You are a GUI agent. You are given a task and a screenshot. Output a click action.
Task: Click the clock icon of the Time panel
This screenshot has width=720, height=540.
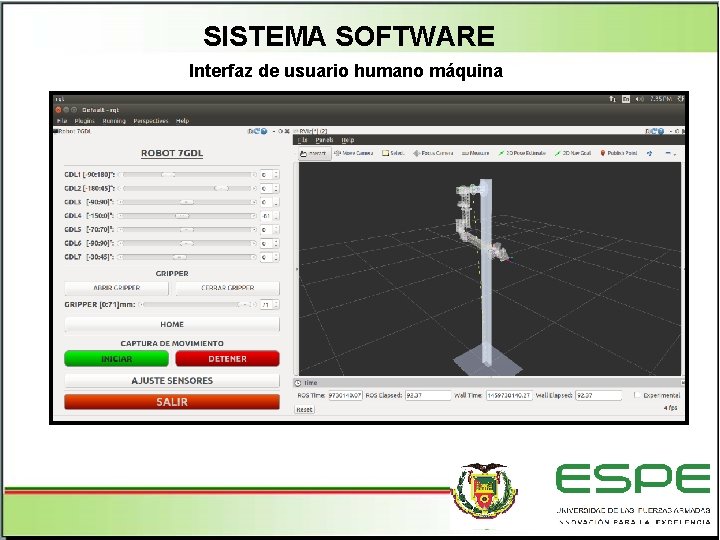click(298, 383)
